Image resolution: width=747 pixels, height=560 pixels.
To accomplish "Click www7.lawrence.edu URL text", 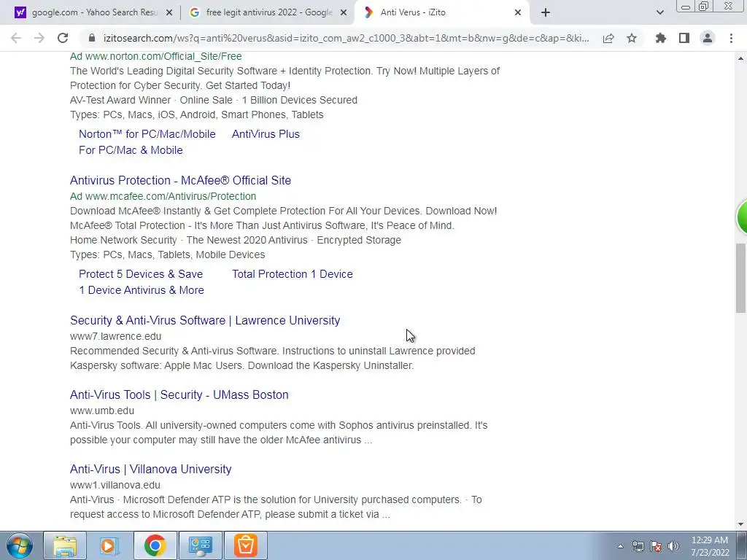I will [x=116, y=336].
